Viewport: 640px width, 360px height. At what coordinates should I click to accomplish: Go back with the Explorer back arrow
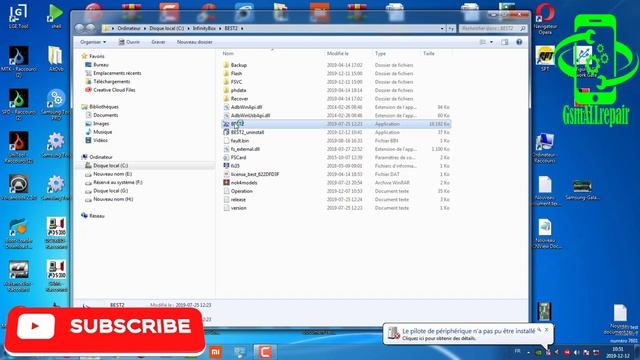click(79, 28)
